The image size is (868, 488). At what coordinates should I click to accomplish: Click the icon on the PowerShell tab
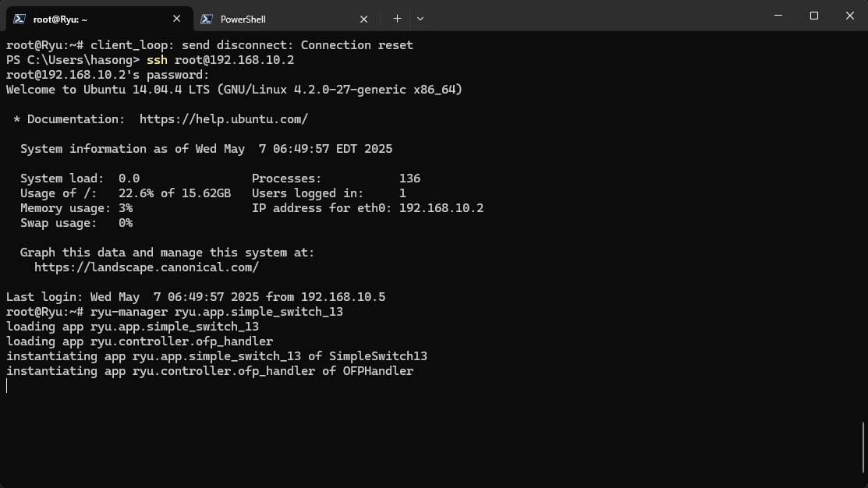point(207,19)
